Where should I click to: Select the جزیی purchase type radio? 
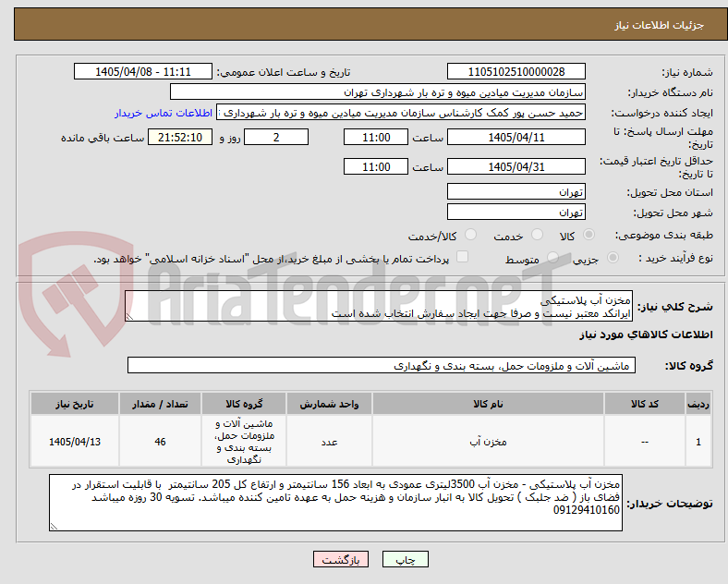[x=613, y=258]
